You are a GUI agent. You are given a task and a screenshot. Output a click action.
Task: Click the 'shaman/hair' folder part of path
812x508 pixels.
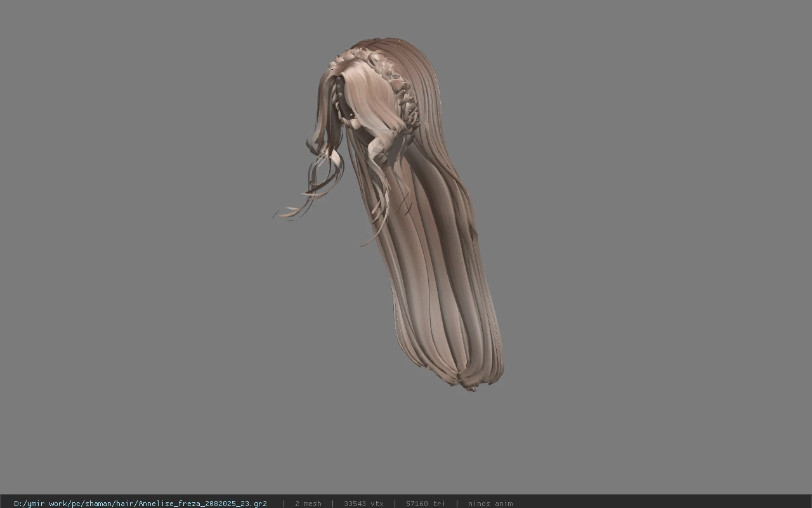tap(110, 504)
